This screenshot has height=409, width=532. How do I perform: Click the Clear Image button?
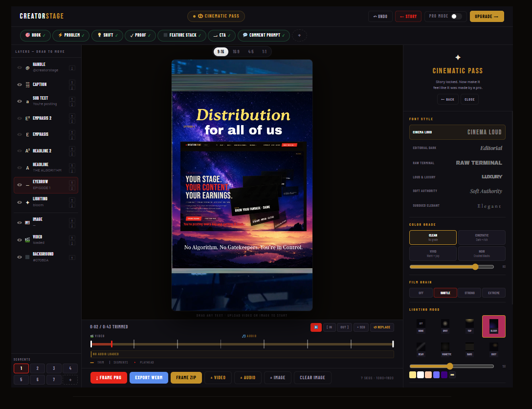[312, 378]
